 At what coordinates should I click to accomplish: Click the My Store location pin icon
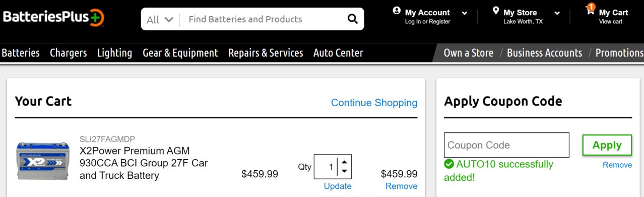click(495, 11)
